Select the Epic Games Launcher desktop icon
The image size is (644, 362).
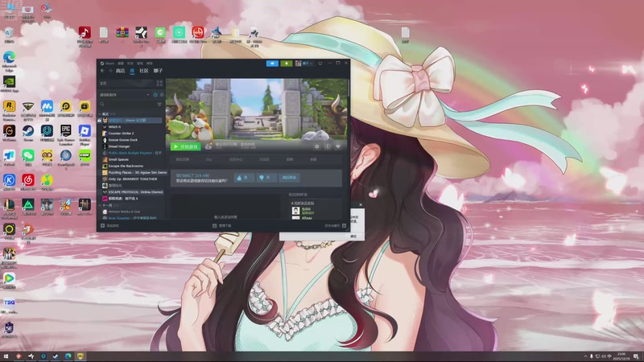click(x=66, y=134)
